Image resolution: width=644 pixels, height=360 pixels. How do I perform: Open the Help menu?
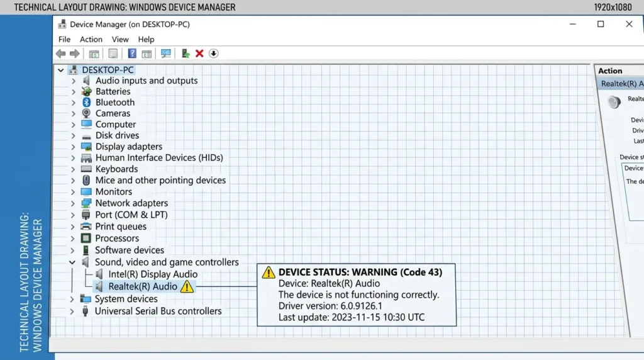146,40
